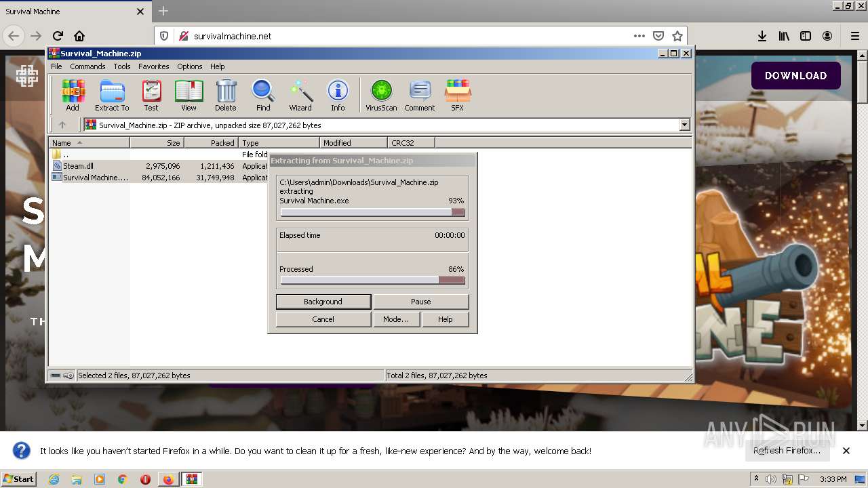Cancel the extraction
868x488 pixels.
pyautogui.click(x=323, y=319)
